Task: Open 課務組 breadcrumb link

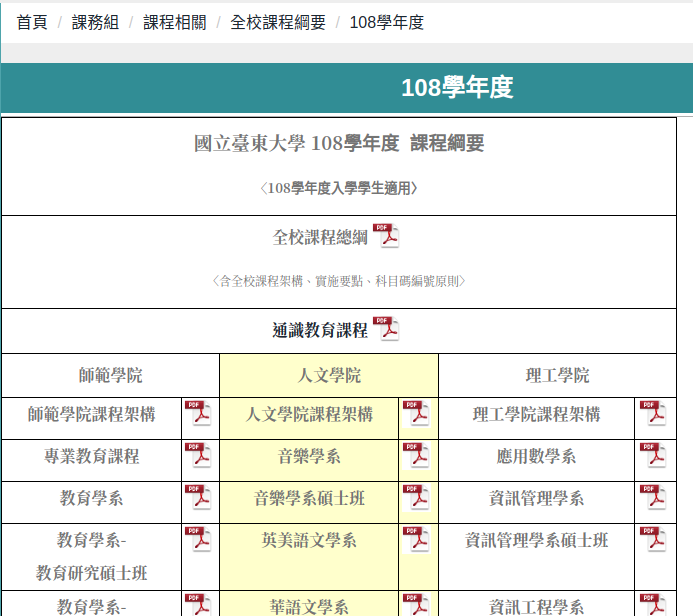Action: (x=95, y=22)
